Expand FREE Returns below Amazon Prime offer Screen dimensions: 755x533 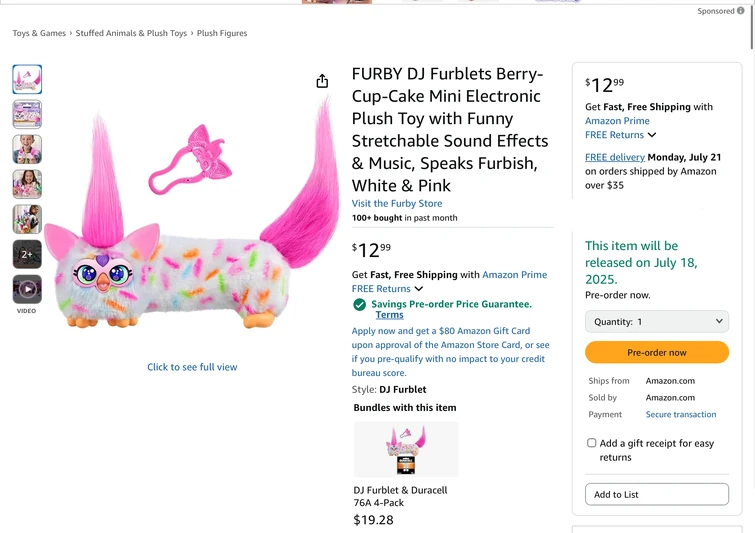419,289
